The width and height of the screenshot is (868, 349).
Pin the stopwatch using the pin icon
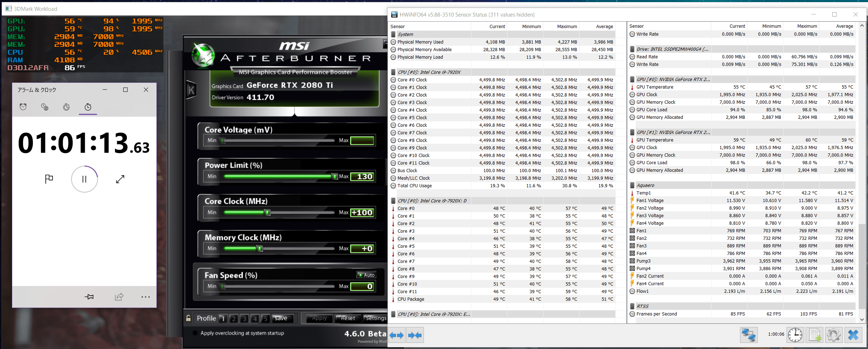[89, 297]
